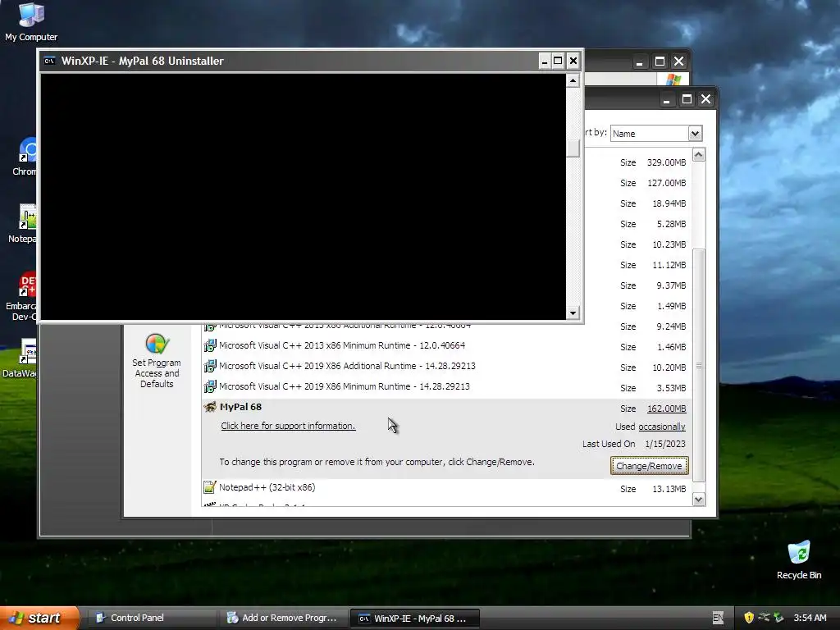
Task: Select the Notepad++ (32-bit x86) icon
Action: [x=209, y=487]
